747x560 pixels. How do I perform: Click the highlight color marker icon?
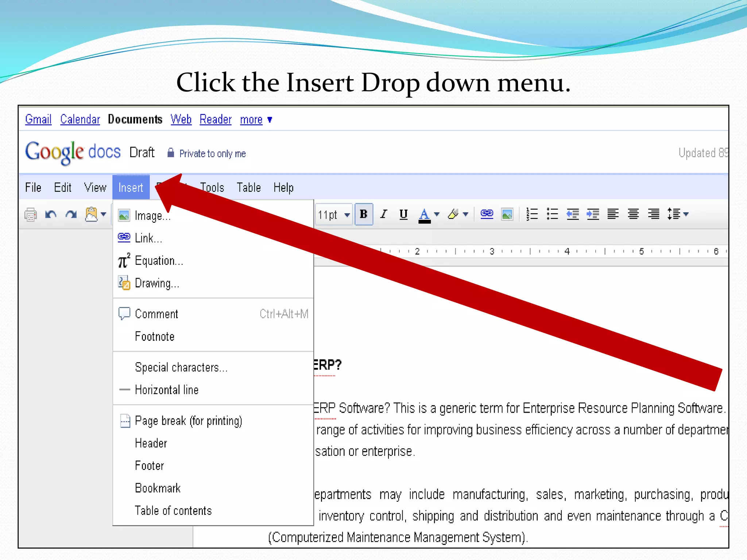453,214
